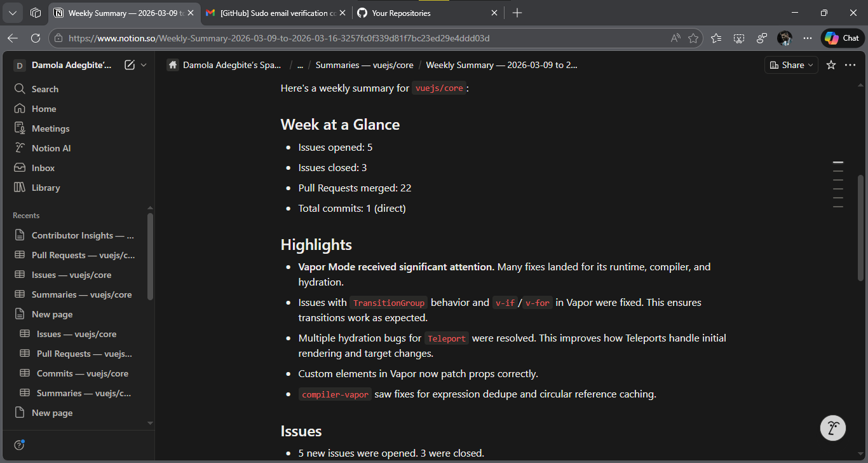Click the browser refresh icon

[36, 38]
